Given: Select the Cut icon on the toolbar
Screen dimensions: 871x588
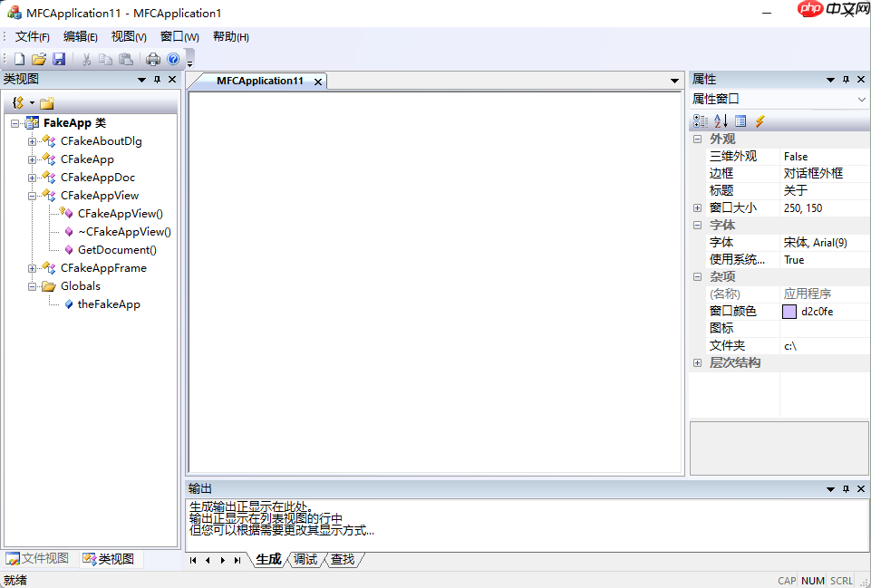Looking at the screenshot, I should tap(86, 58).
